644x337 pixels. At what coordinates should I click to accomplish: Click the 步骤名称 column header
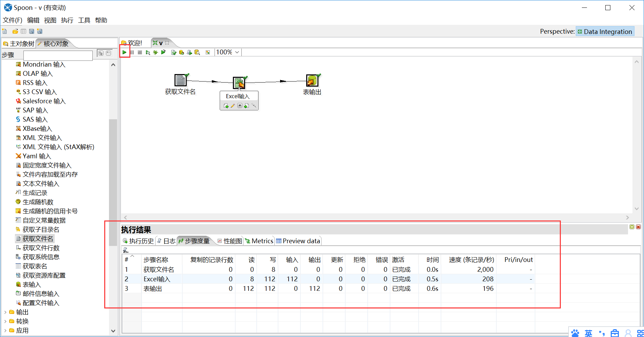[162, 260]
